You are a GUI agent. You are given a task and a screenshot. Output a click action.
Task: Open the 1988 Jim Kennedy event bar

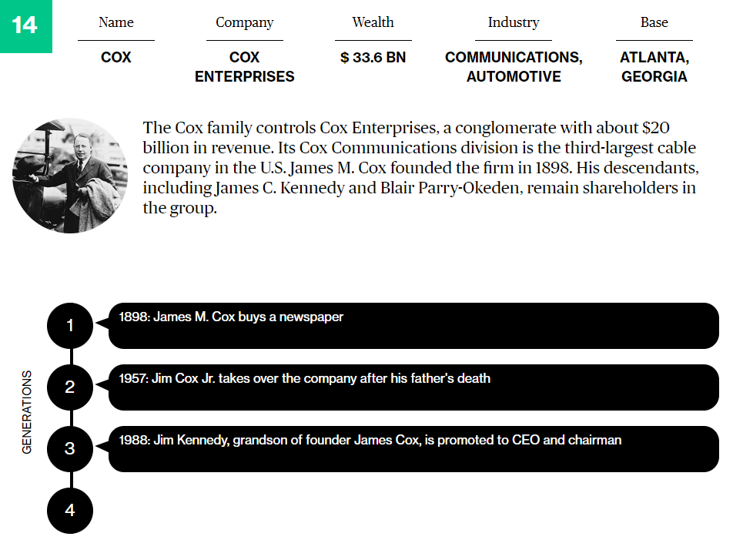point(413,448)
